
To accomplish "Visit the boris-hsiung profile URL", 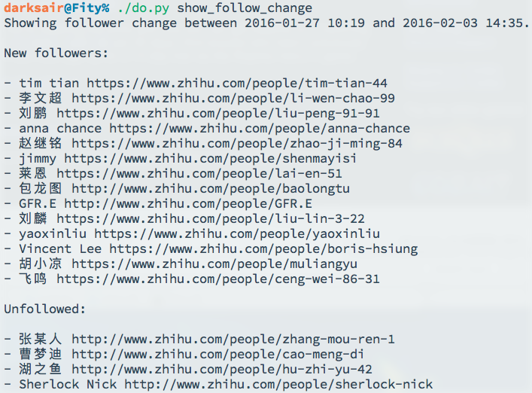I will pos(263,248).
